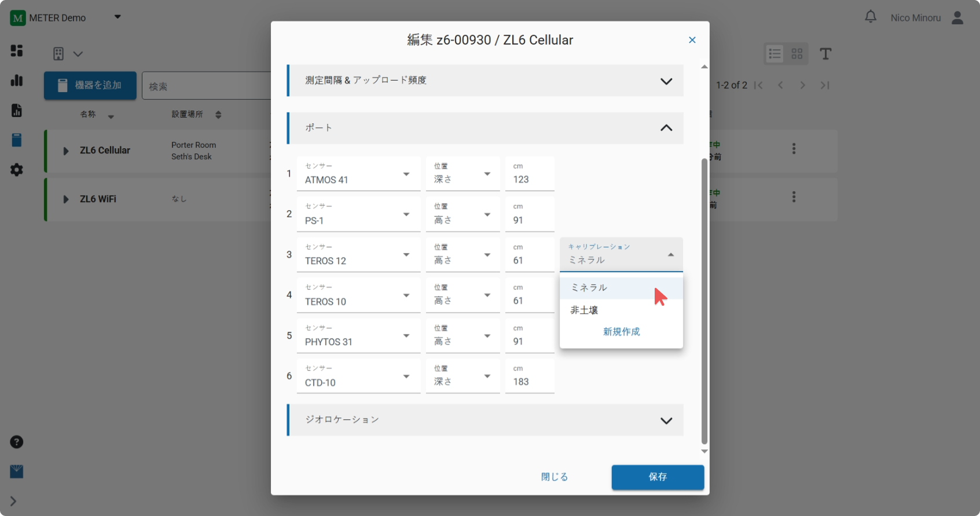Click the dialog scroll down arrow
The width and height of the screenshot is (980, 516).
(x=704, y=451)
